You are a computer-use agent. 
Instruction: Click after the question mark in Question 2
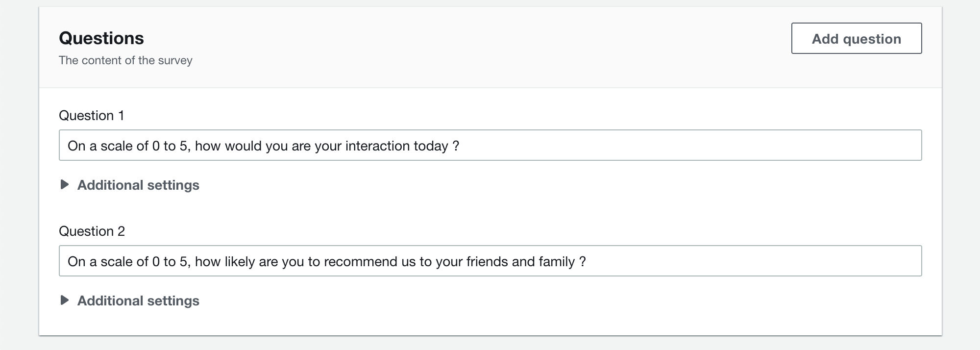(587, 262)
